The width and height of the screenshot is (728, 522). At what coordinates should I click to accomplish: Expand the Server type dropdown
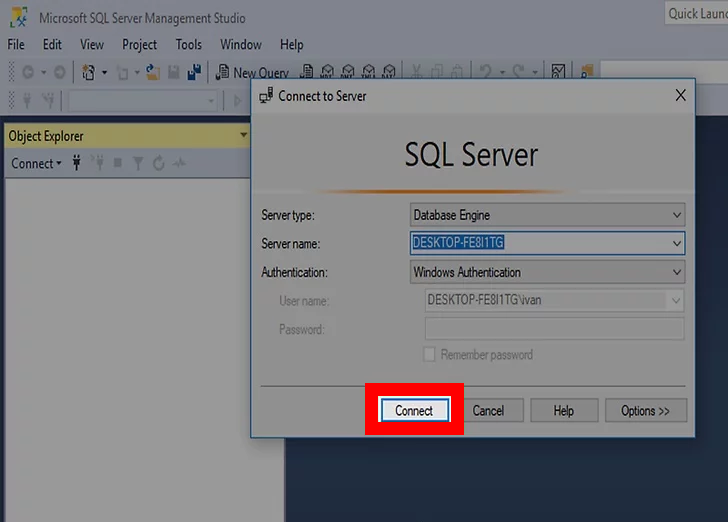677,215
